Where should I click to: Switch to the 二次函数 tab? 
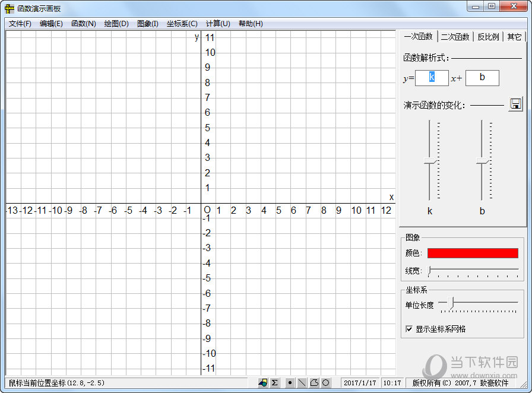coord(455,37)
